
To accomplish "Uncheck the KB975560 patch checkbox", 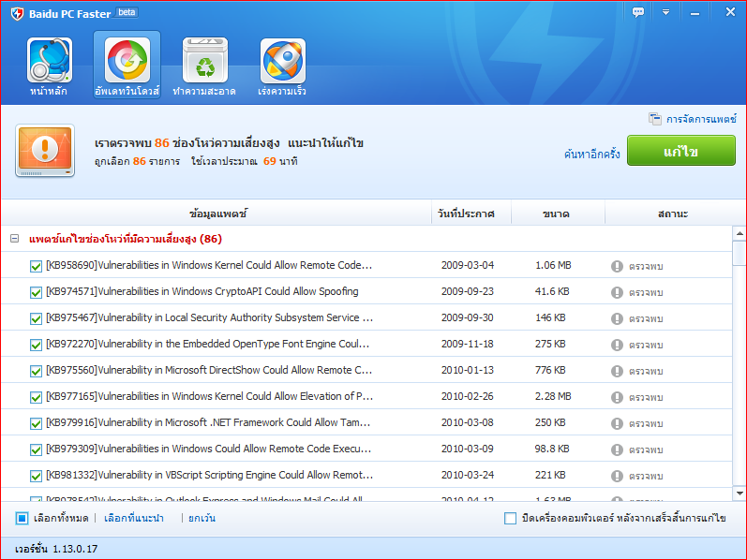I will pyautogui.click(x=36, y=371).
